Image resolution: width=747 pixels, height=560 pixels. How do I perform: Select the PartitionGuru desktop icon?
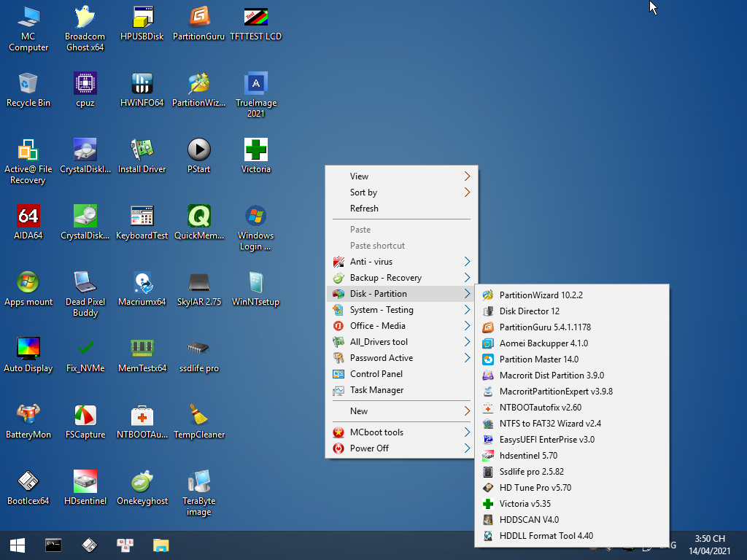pos(198,24)
